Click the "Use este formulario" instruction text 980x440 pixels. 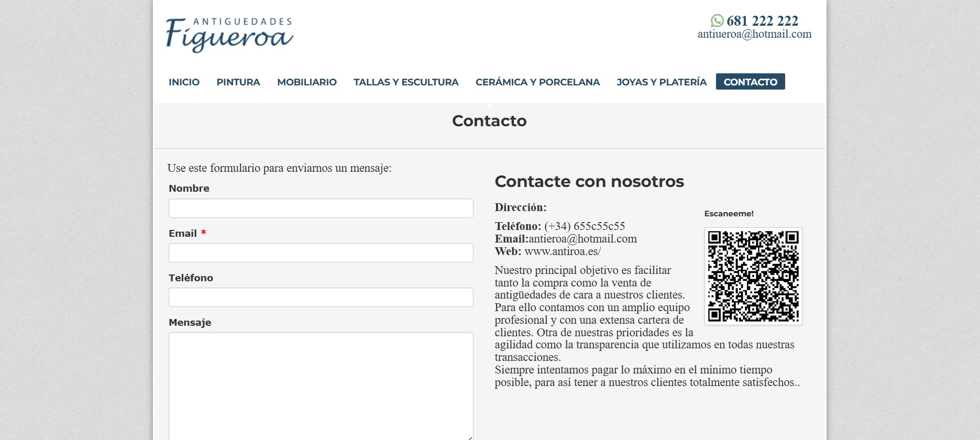(x=279, y=168)
